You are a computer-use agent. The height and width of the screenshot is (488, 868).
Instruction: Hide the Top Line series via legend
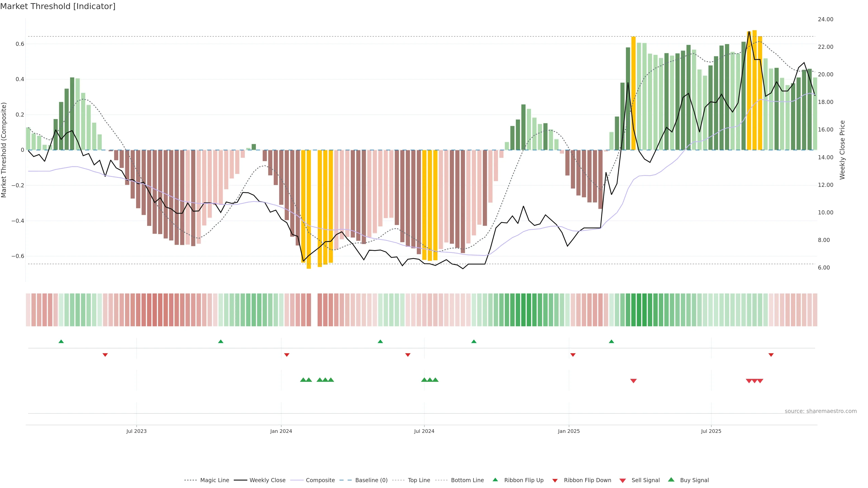[419, 480]
